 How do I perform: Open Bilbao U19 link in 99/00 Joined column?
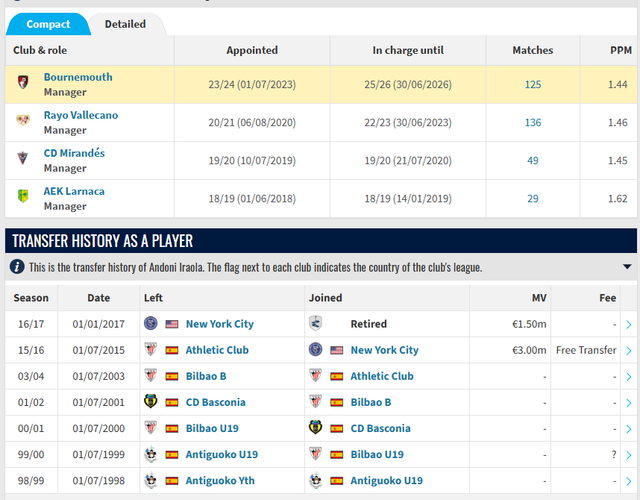point(377,454)
